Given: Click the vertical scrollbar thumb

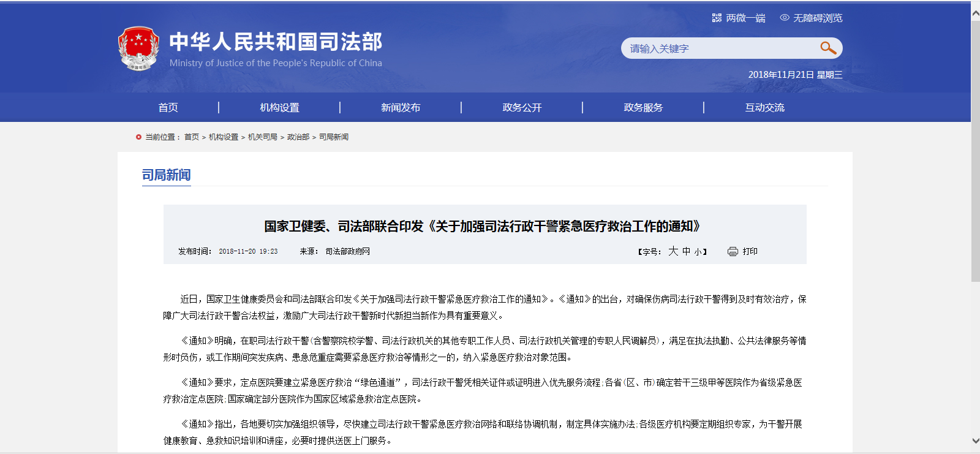Looking at the screenshot, I should (x=975, y=151).
